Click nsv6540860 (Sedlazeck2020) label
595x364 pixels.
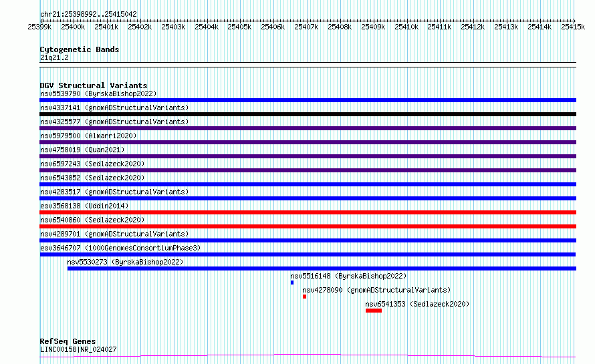tap(92, 220)
